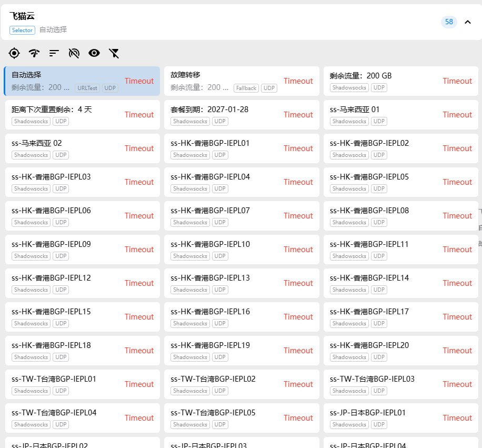Click the crossed-out signal test URL icon

point(74,53)
